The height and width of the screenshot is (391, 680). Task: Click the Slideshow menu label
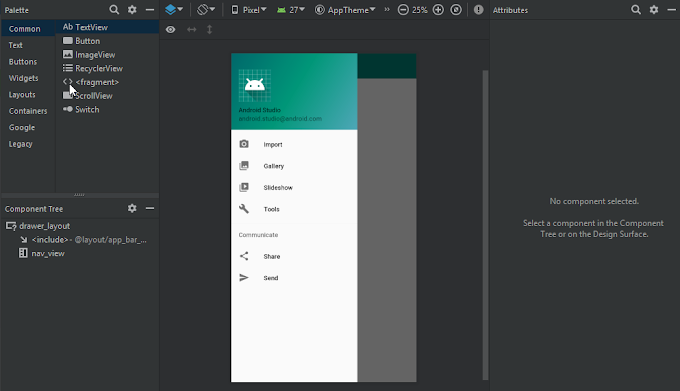(278, 188)
